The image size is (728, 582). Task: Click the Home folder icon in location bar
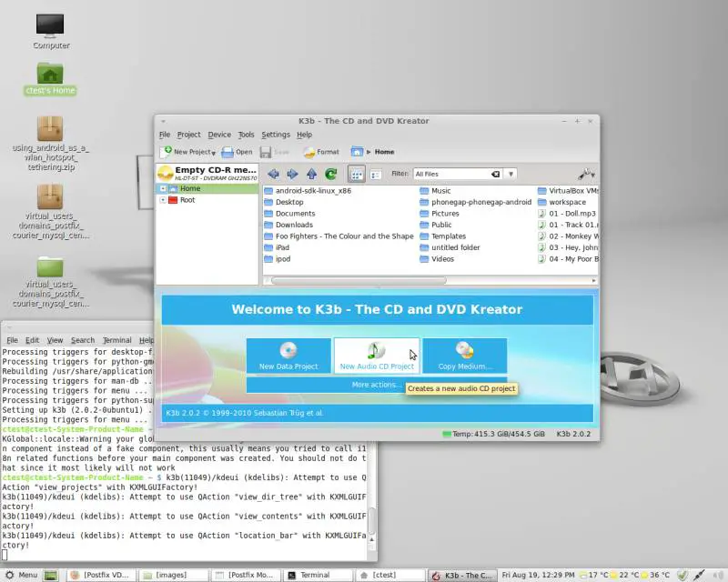pos(357,152)
